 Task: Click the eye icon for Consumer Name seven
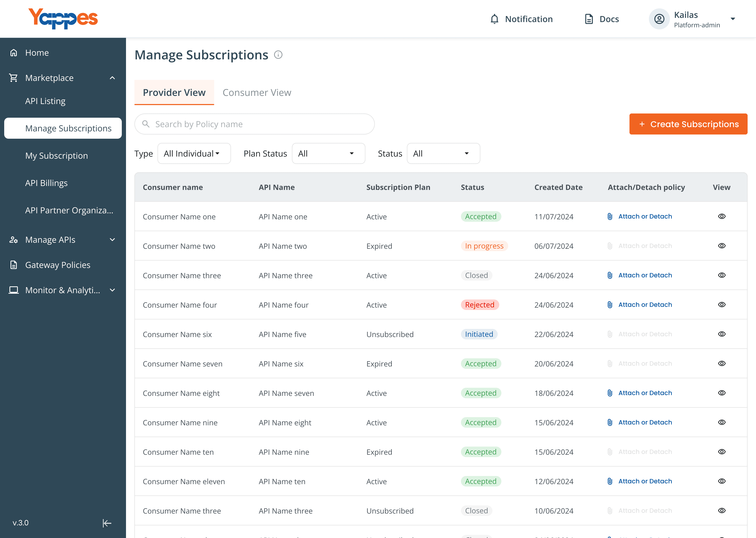pyautogui.click(x=722, y=363)
